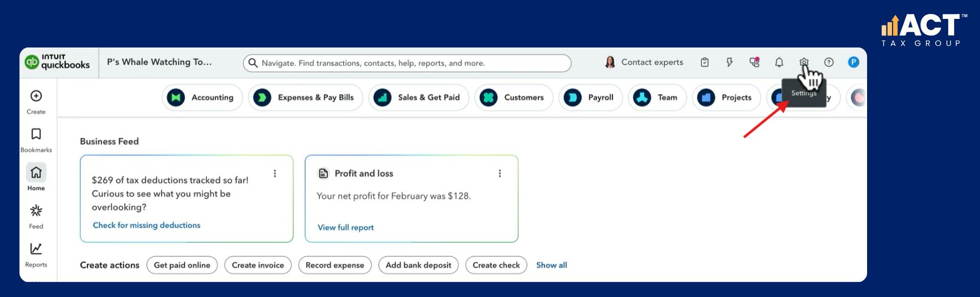The height and width of the screenshot is (297, 980).
Task: Click Add bank deposit button
Action: (419, 265)
